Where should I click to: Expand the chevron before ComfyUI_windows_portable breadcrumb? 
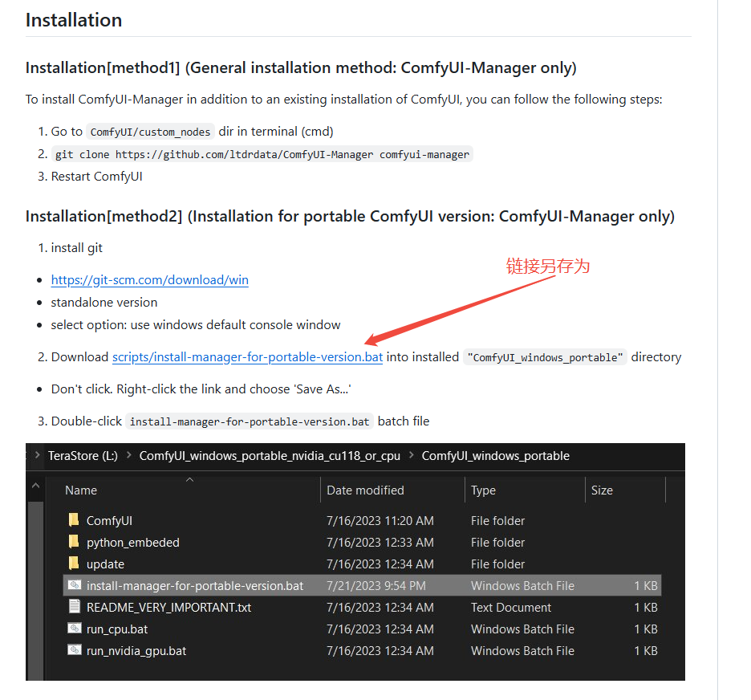[411, 455]
